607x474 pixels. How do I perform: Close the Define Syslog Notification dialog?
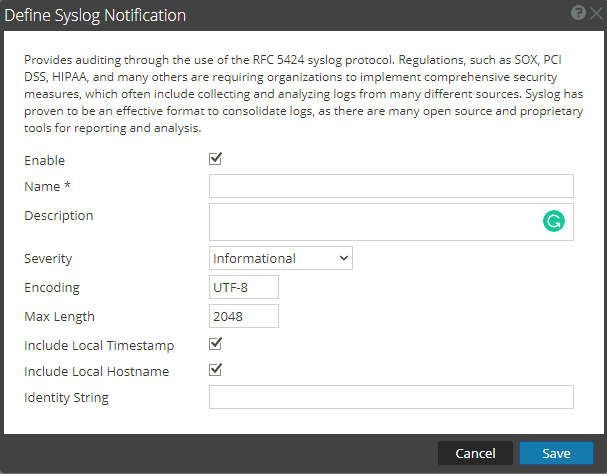tap(594, 14)
